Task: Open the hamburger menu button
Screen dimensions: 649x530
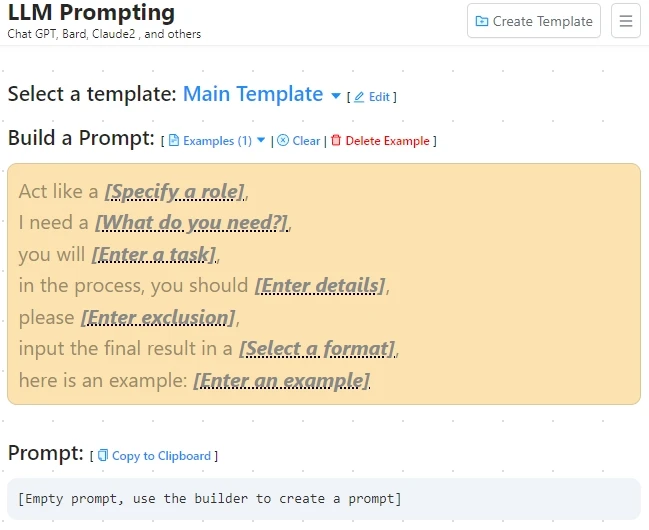Action: (626, 21)
